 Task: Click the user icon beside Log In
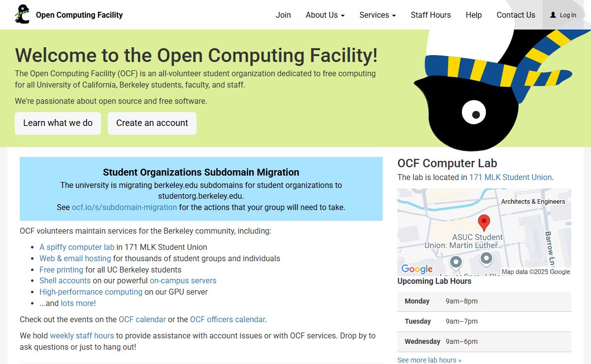point(553,15)
